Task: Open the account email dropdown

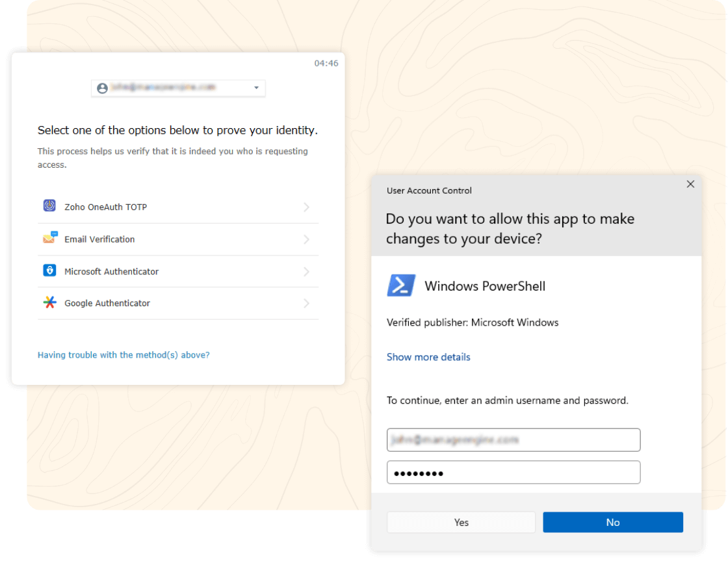Action: coord(256,88)
